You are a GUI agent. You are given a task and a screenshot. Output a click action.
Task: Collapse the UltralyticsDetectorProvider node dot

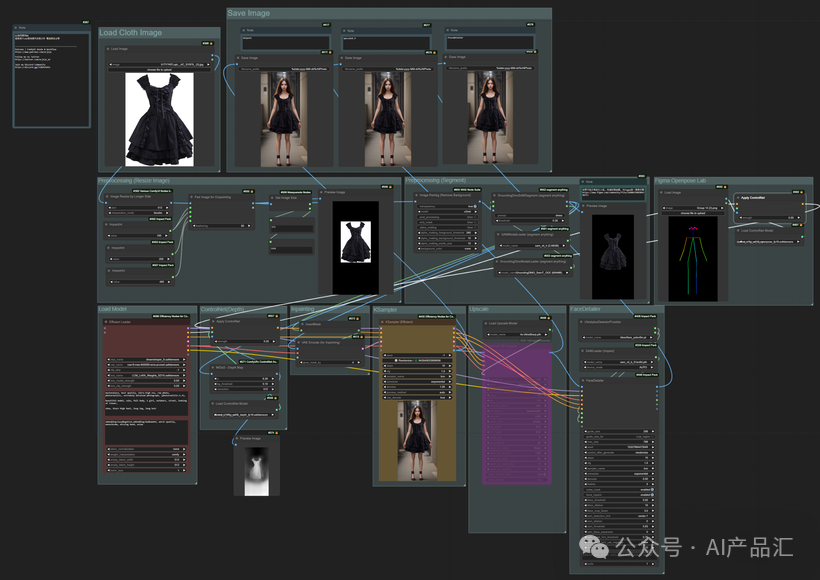(583, 322)
